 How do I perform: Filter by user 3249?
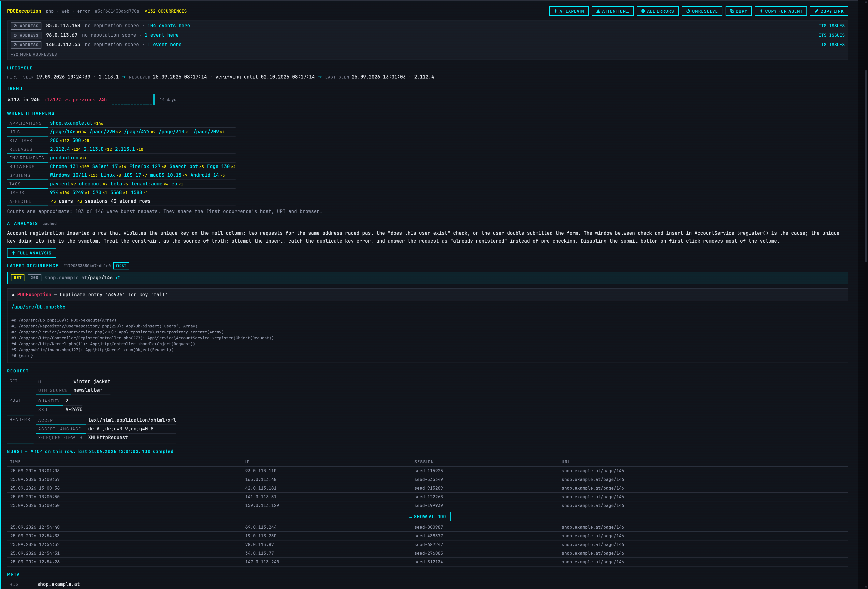[x=78, y=192]
